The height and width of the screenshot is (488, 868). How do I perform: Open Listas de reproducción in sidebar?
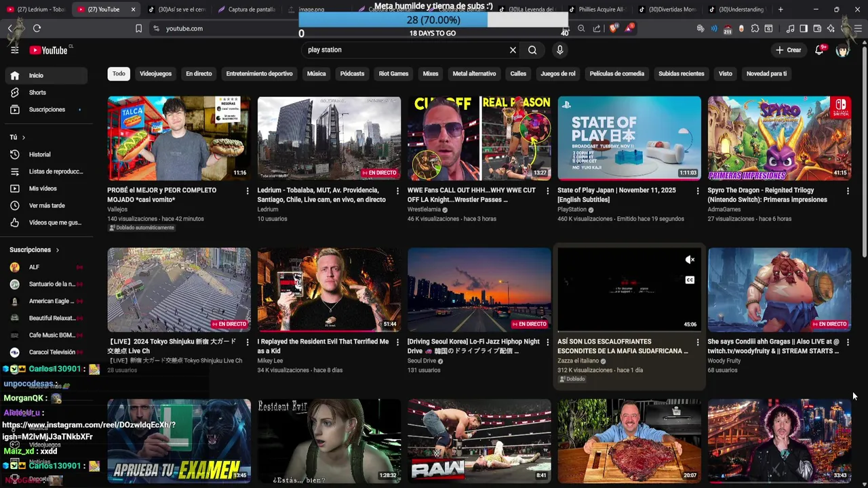coord(47,171)
